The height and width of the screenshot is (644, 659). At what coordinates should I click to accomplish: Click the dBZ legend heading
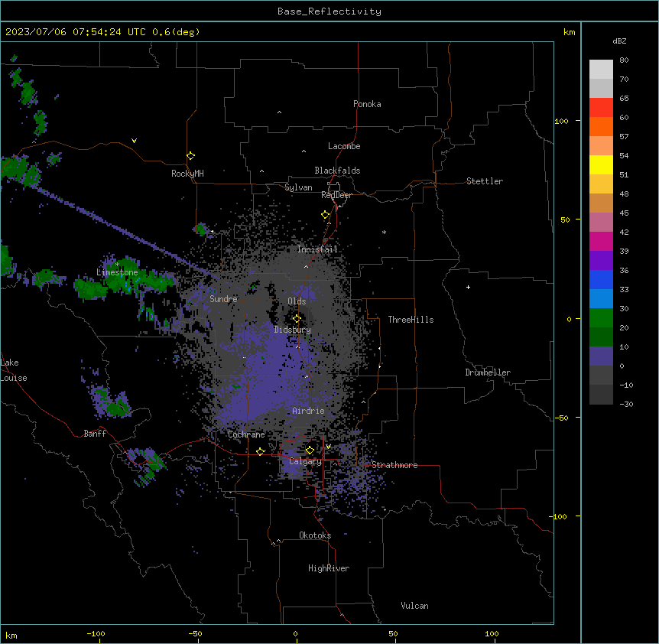(x=619, y=41)
